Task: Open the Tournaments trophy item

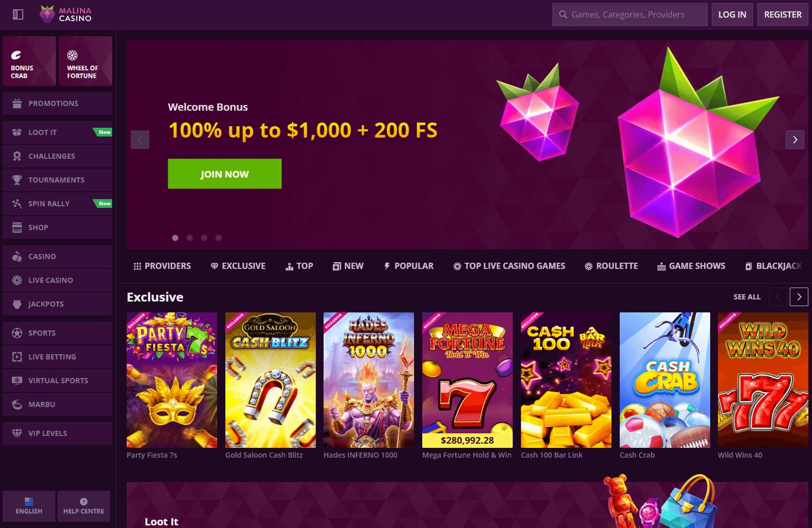Action: 57,180
